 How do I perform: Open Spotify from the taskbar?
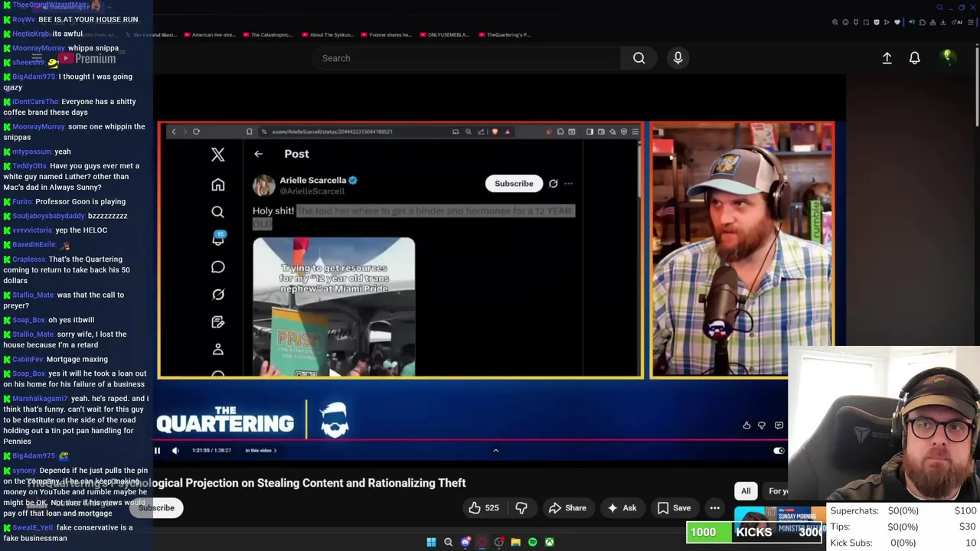coord(532,542)
